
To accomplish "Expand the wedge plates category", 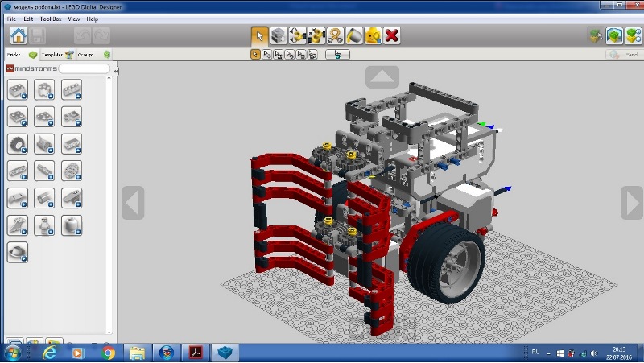I will pos(44,117).
